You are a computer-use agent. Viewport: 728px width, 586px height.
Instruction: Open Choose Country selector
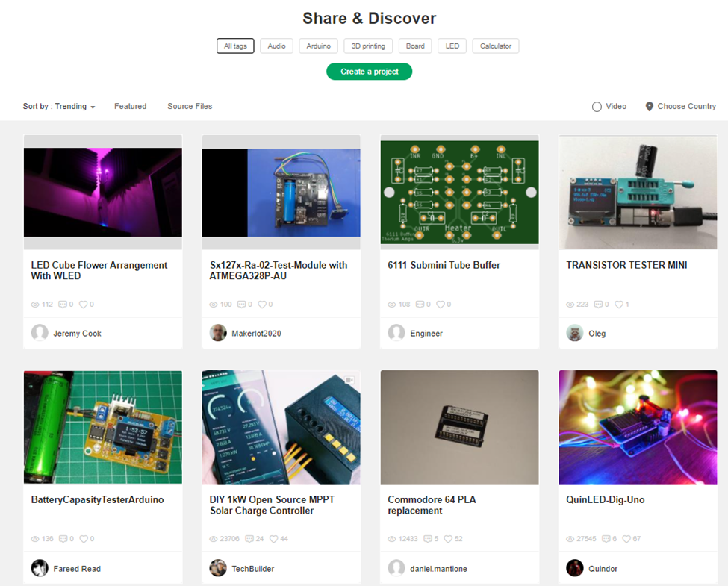[x=681, y=106]
